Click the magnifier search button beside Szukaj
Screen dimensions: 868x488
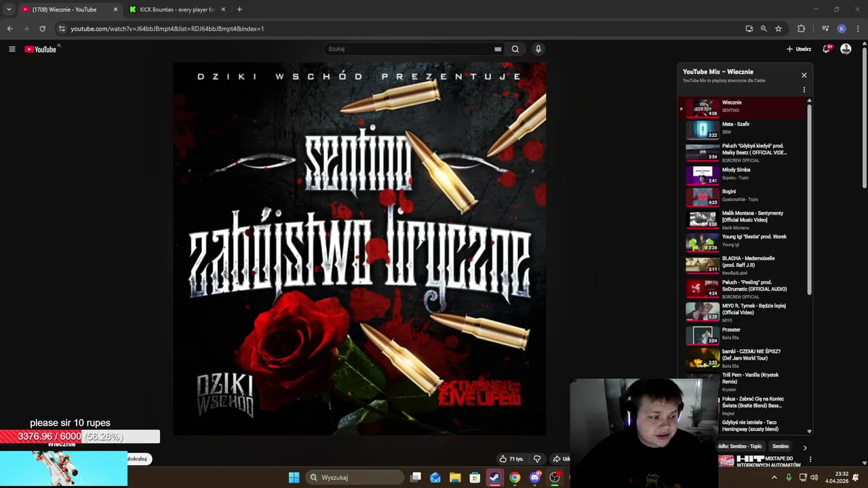[515, 49]
